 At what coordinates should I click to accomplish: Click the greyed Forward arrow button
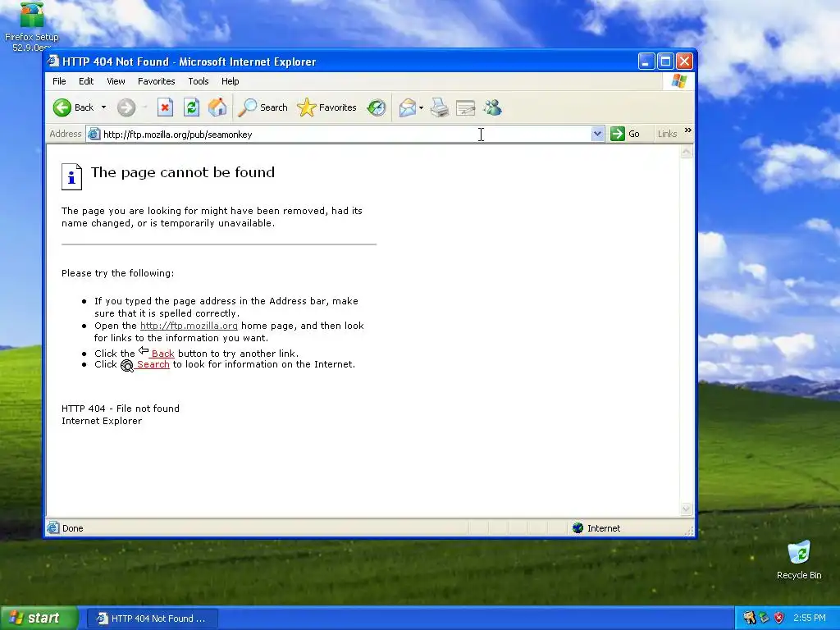tap(126, 107)
